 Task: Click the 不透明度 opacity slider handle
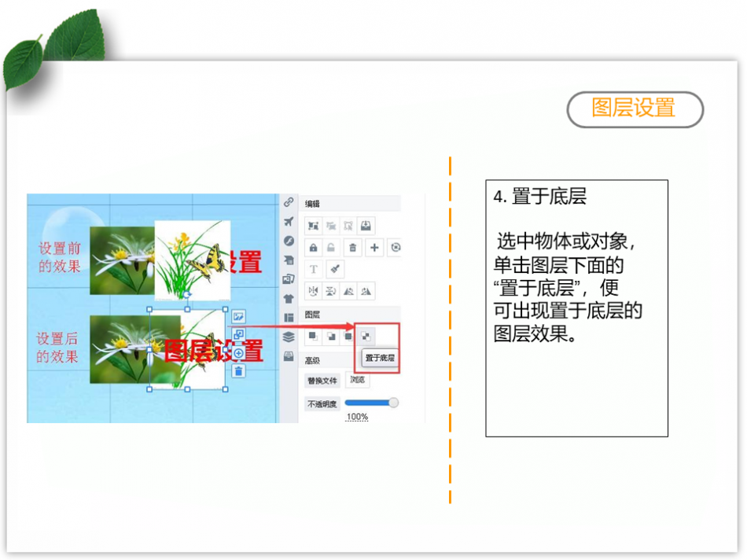click(393, 403)
